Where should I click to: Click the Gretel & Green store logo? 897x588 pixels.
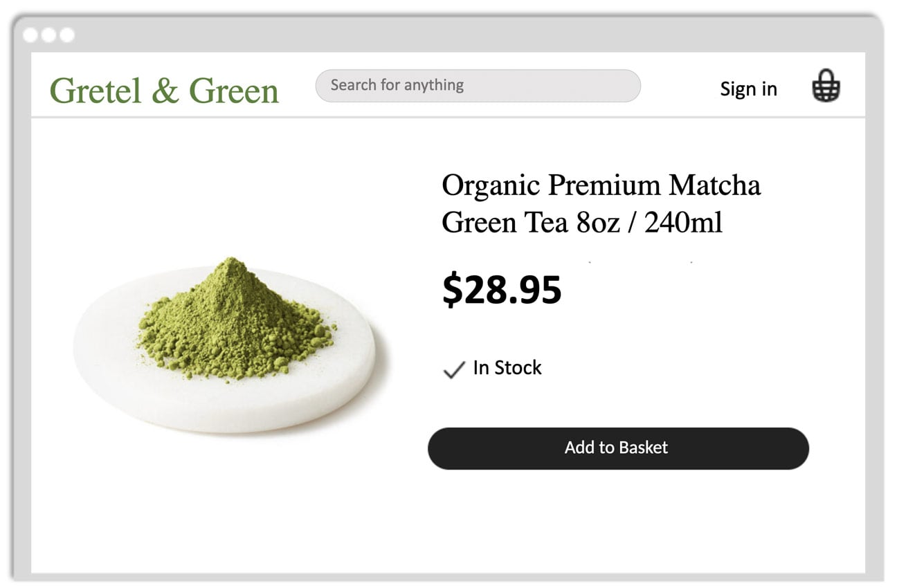(164, 91)
